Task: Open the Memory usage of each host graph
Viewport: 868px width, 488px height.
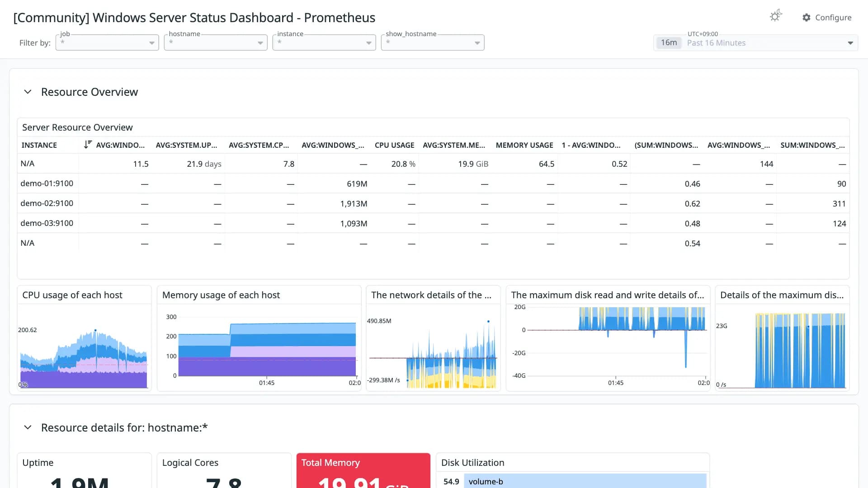Action: (259, 347)
